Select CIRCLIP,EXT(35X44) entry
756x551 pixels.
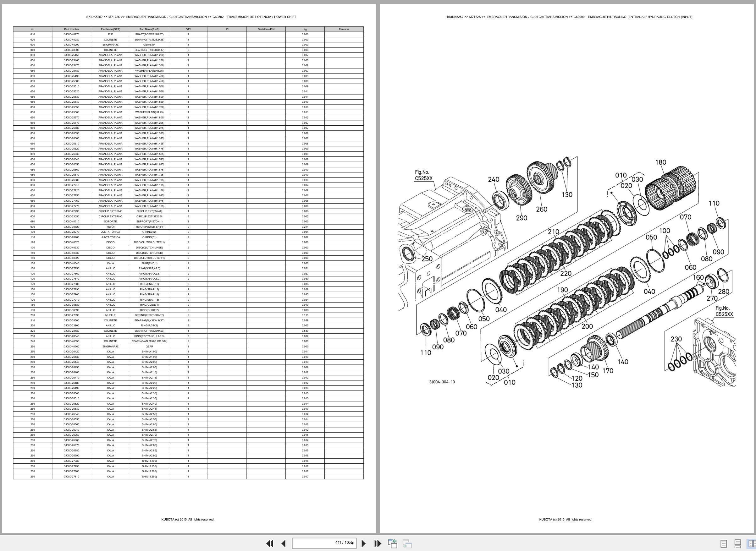pos(149,211)
